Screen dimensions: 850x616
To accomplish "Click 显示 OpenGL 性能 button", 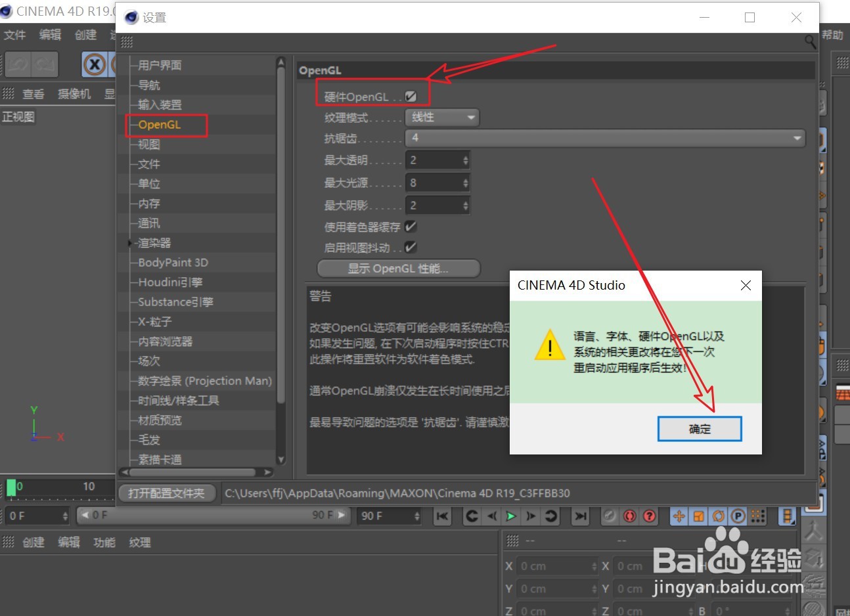I will (399, 268).
